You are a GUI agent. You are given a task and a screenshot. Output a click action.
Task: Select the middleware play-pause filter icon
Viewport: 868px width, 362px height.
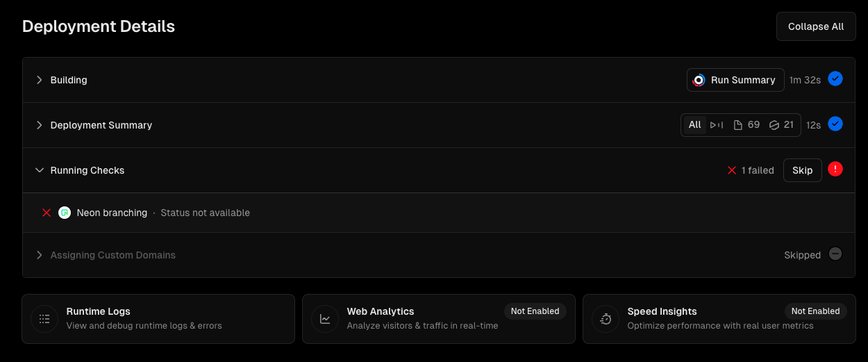717,125
